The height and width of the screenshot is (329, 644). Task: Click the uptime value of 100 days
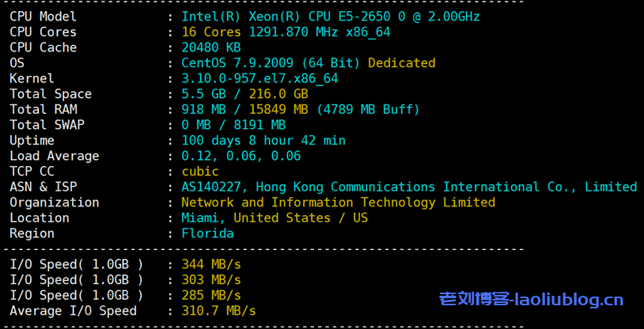(263, 141)
